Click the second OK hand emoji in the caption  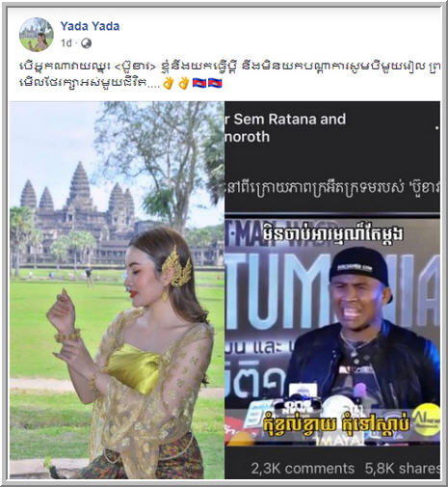184,83
